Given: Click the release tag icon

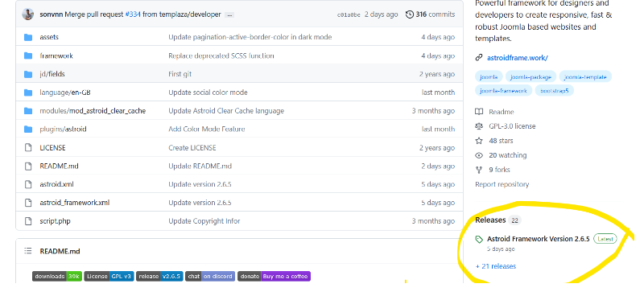Looking at the screenshot, I should (x=479, y=239).
